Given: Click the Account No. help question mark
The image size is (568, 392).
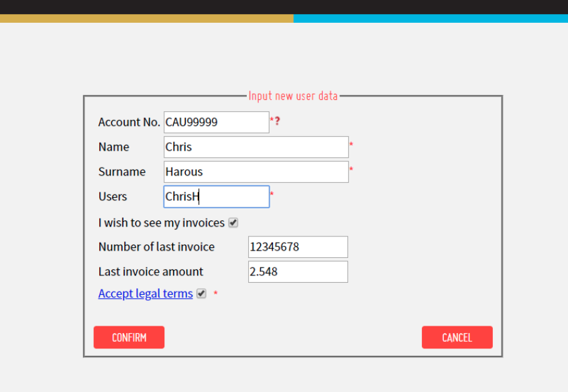Looking at the screenshot, I should tap(278, 121).
